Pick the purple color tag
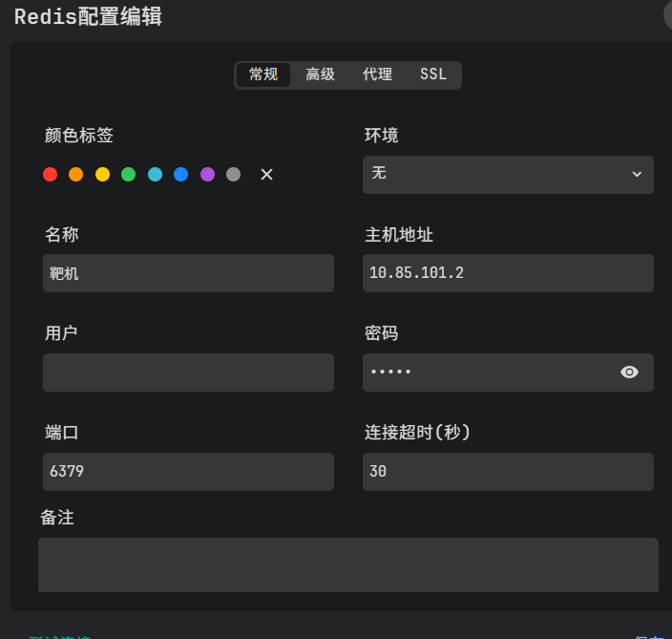This screenshot has height=639, width=672. [x=207, y=175]
